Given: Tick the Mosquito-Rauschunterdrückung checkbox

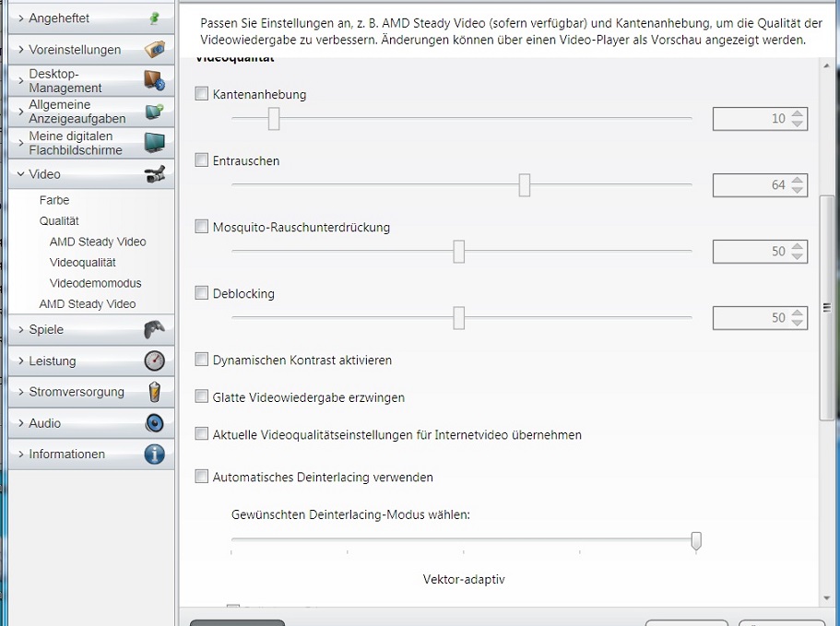Looking at the screenshot, I should [201, 227].
